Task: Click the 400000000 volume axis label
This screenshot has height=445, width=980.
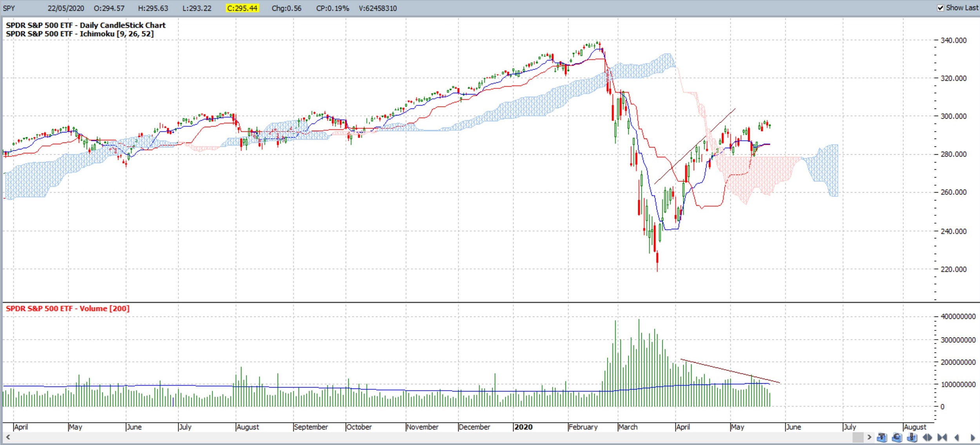Action: click(958, 317)
